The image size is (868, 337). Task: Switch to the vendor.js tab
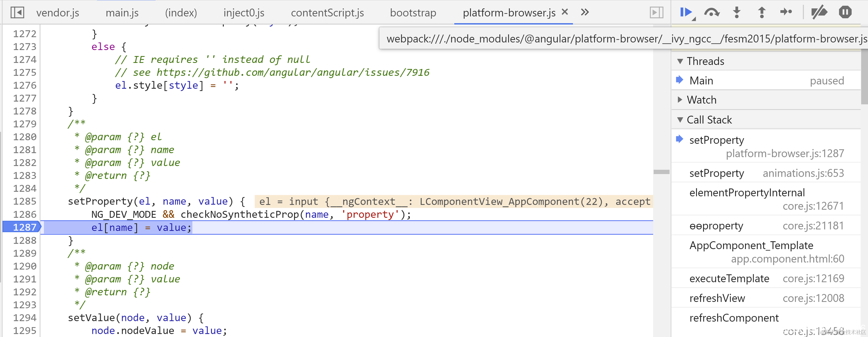pyautogui.click(x=58, y=13)
